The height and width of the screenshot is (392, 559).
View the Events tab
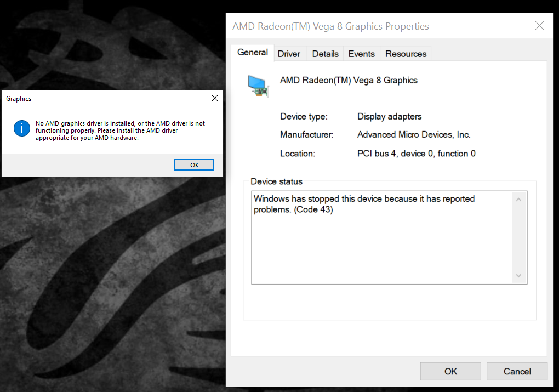click(362, 54)
